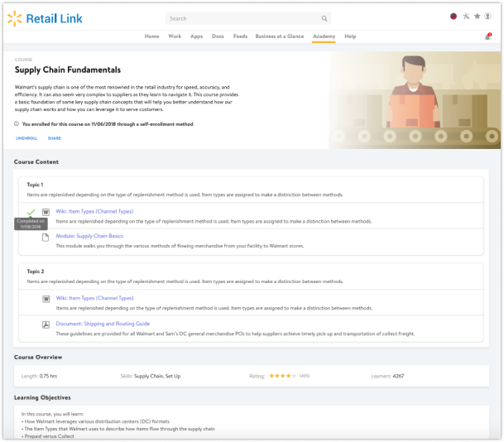Click the Skills: Supply Chain, Set Up text
This screenshot has height=442, width=504.
tap(151, 376)
